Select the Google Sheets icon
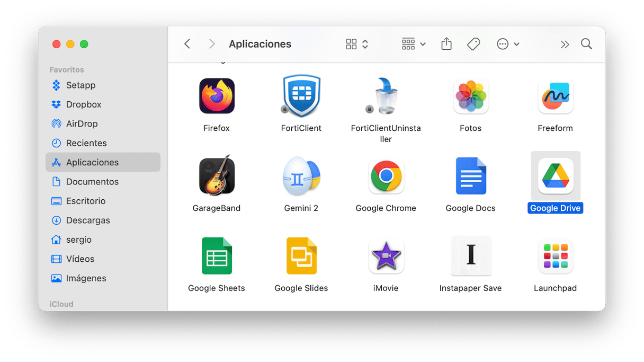The width and height of the screenshot is (644, 362). [217, 257]
